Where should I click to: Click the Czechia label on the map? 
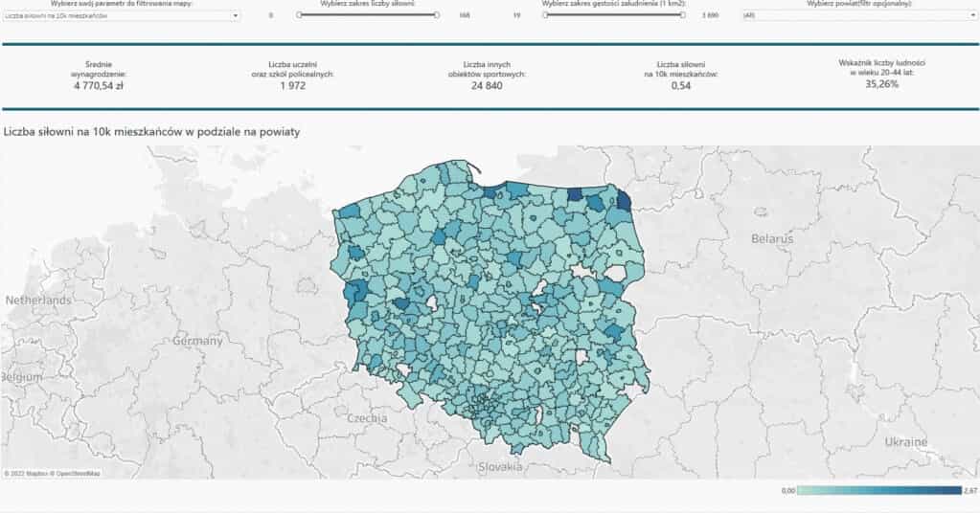pos(367,417)
